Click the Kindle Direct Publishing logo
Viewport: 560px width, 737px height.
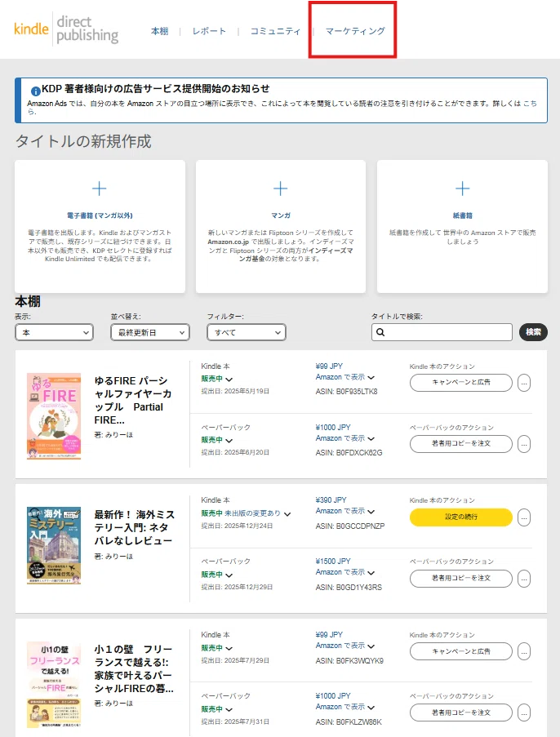click(x=66, y=29)
